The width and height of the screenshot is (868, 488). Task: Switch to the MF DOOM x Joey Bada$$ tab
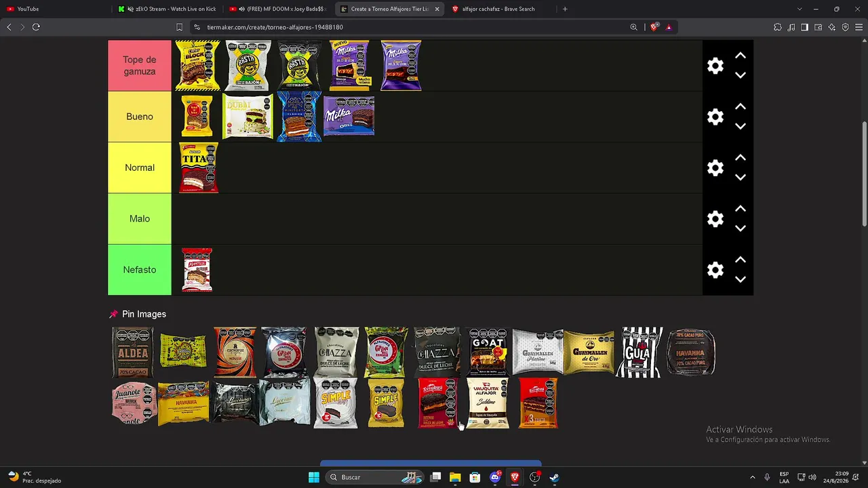278,9
